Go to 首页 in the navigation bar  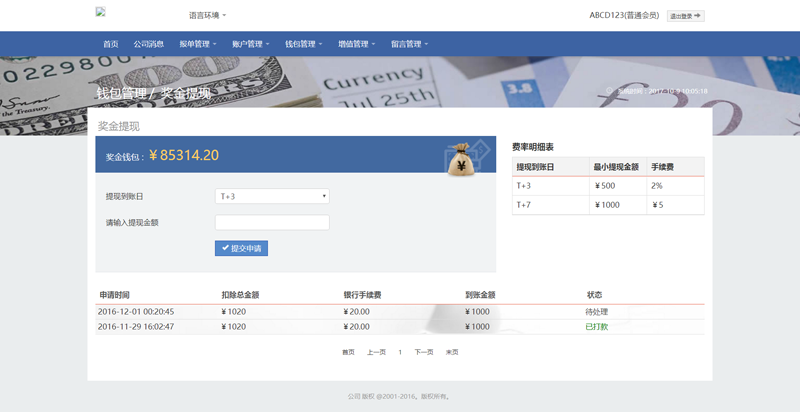tap(111, 44)
